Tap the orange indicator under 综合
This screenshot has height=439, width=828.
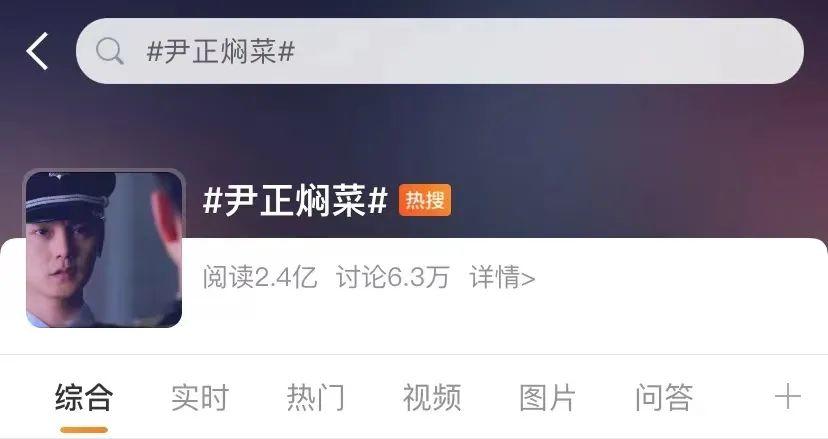click(84, 429)
